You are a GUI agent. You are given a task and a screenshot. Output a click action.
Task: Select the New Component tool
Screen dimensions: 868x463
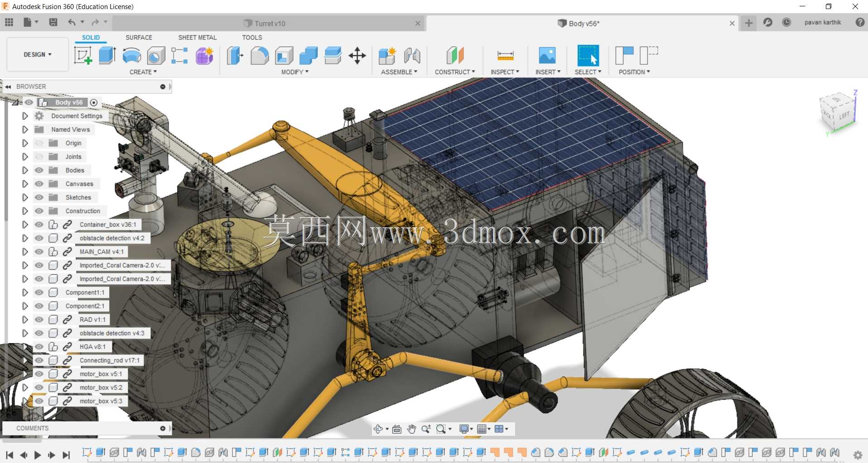tap(387, 56)
